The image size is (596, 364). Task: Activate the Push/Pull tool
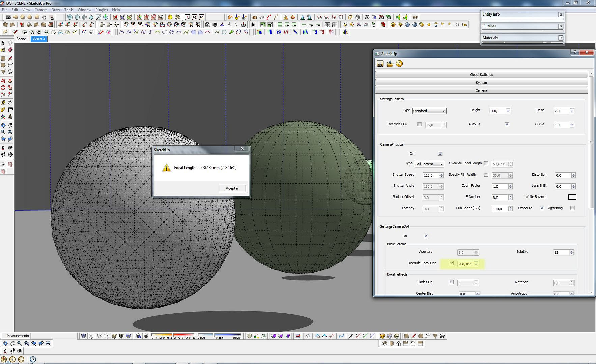pyautogui.click(x=10, y=81)
